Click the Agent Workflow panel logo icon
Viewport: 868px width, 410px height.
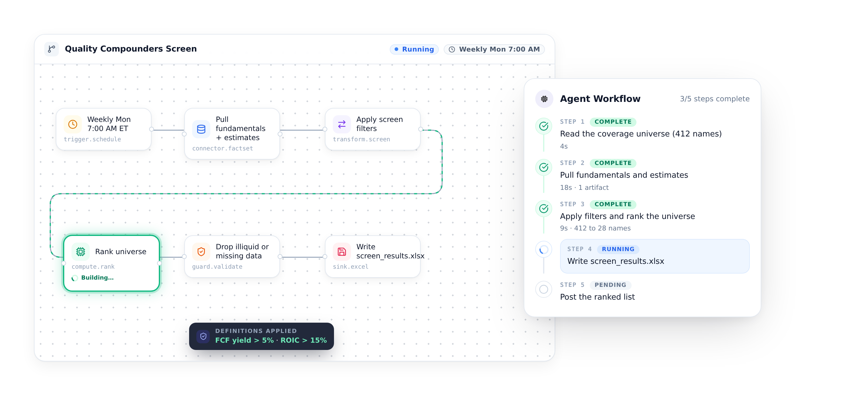coord(544,99)
